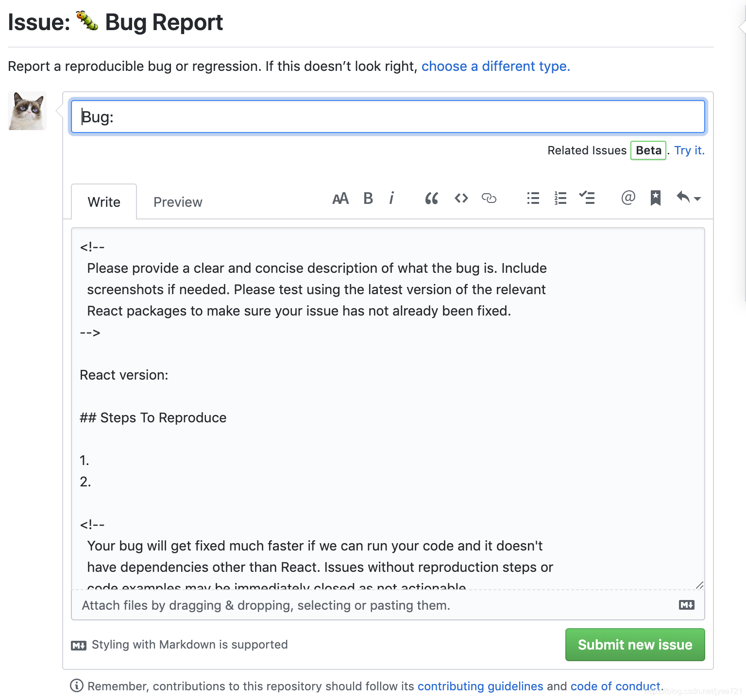746x700 pixels.
Task: Add a numbered list
Action: coord(560,198)
